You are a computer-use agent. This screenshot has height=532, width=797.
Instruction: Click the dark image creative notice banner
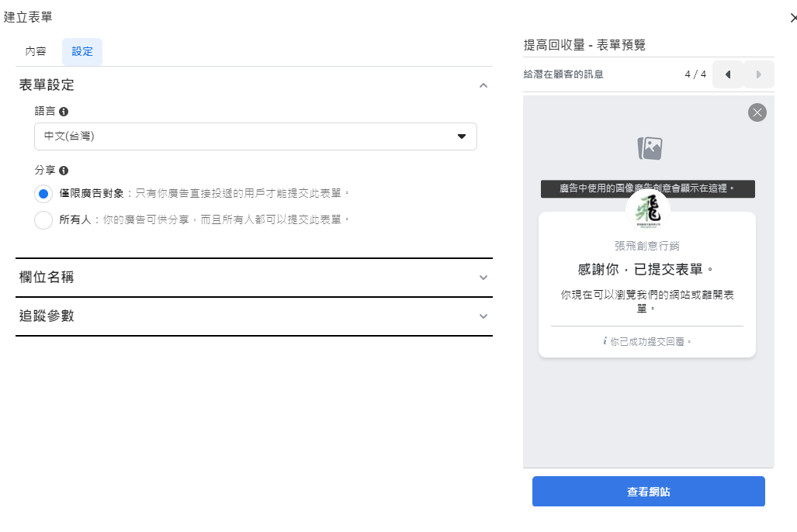point(647,188)
